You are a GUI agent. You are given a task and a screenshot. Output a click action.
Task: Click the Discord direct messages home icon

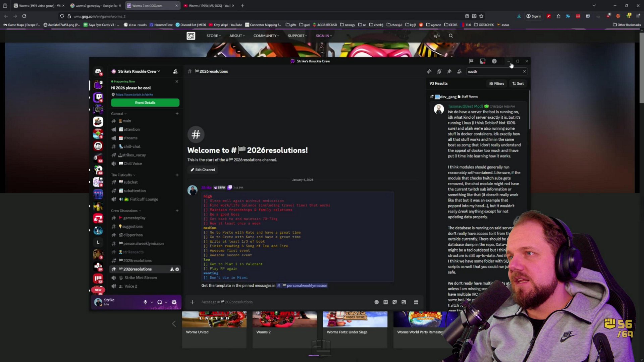tap(98, 71)
